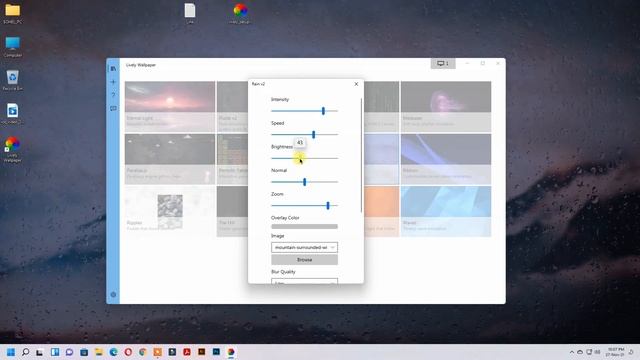Open Adobe Acrobat from the taskbar
Screen dimensions: 640x360
tap(187, 352)
